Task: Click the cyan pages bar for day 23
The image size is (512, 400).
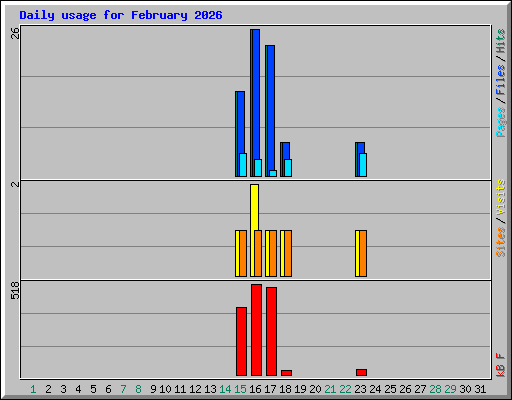Action: pyautogui.click(x=363, y=165)
